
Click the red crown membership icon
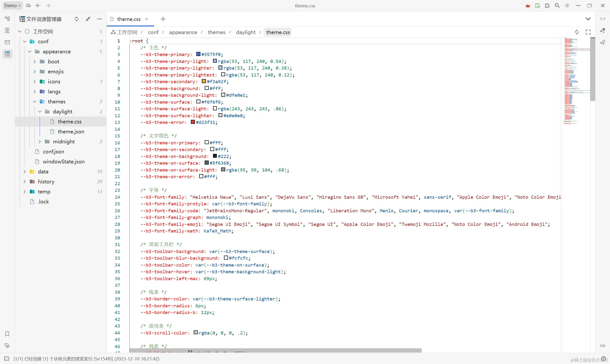[528, 5]
